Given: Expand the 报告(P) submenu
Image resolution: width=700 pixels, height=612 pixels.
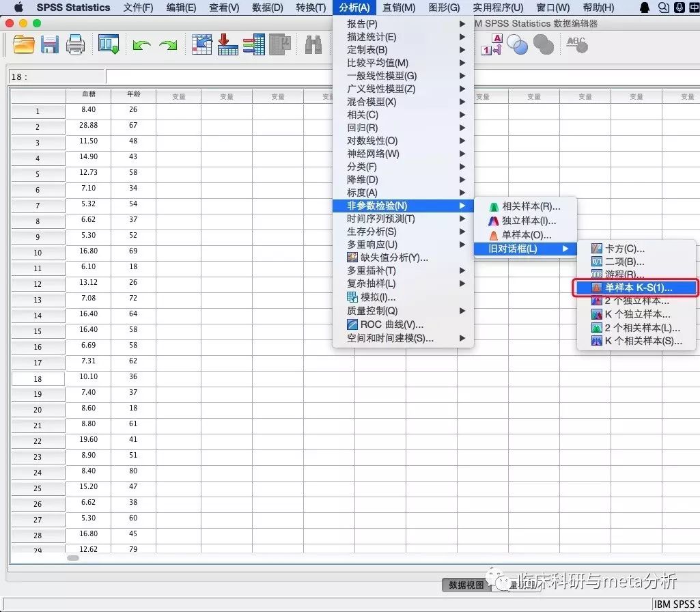Looking at the screenshot, I should coord(403,24).
